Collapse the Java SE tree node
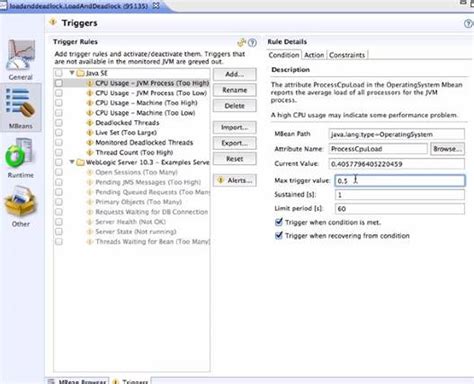Screen dimensions: 474x384 point(72,73)
